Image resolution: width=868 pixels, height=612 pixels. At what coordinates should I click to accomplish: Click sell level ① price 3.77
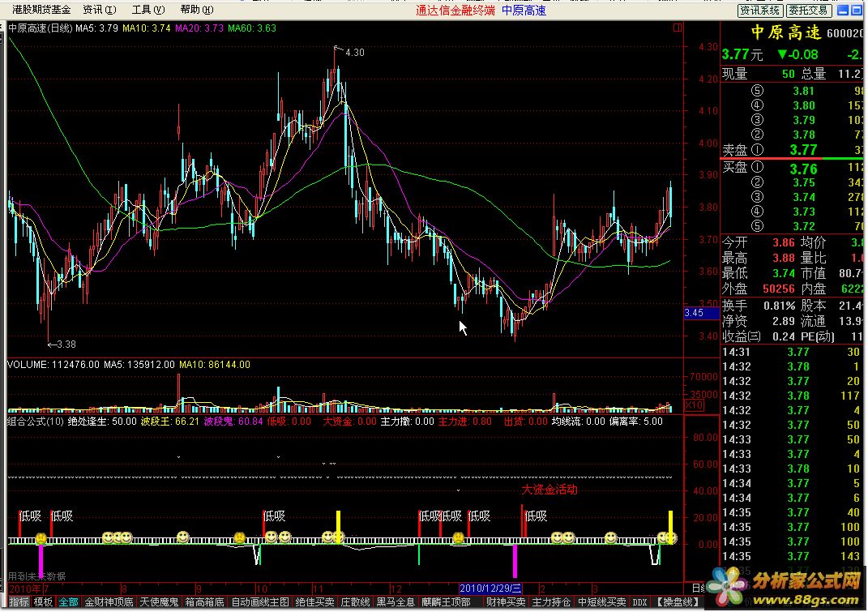coord(803,150)
